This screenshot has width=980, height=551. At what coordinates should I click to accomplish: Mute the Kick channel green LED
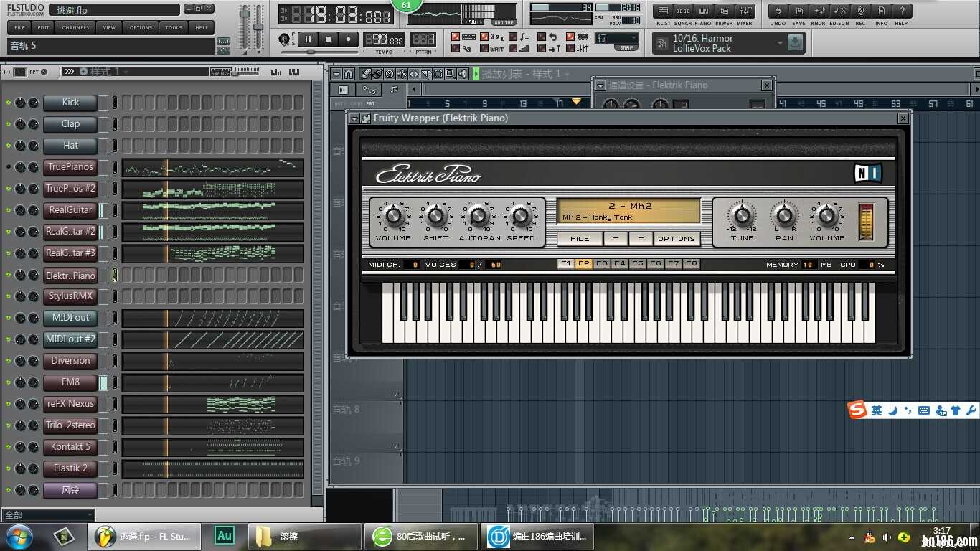(x=9, y=103)
